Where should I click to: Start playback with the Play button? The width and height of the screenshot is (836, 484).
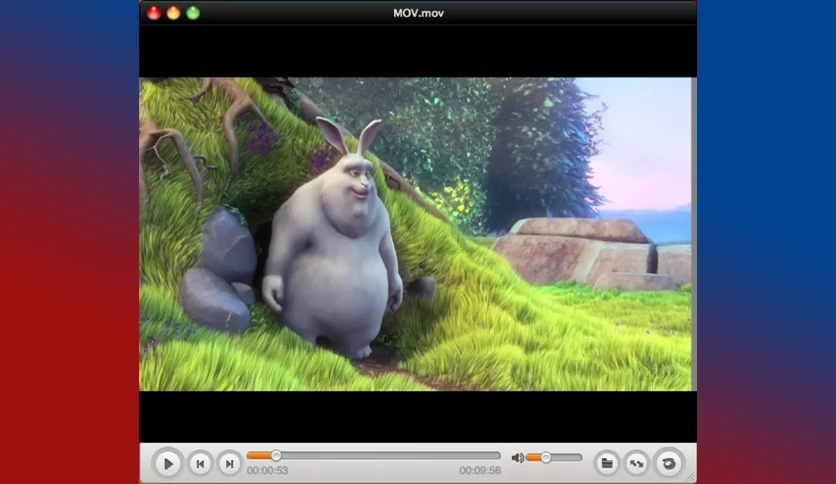pyautogui.click(x=167, y=464)
